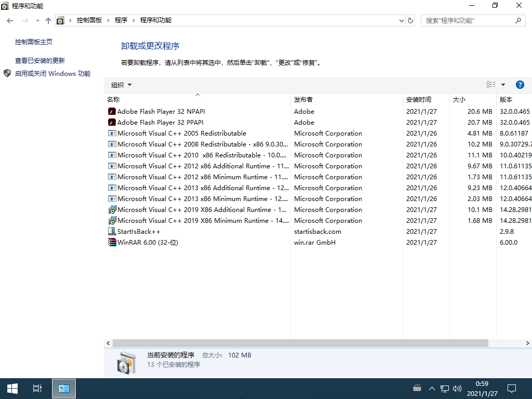Open Task View on the taskbar
Screen dimensions: 532x399
37,389
